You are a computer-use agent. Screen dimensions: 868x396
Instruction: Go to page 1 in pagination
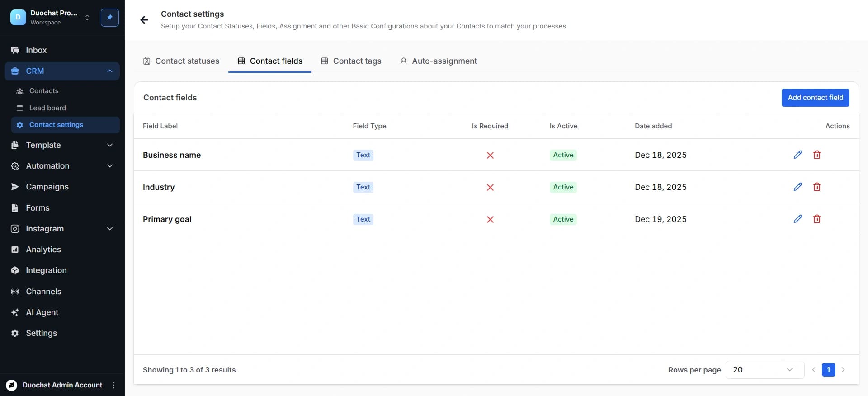pyautogui.click(x=828, y=370)
